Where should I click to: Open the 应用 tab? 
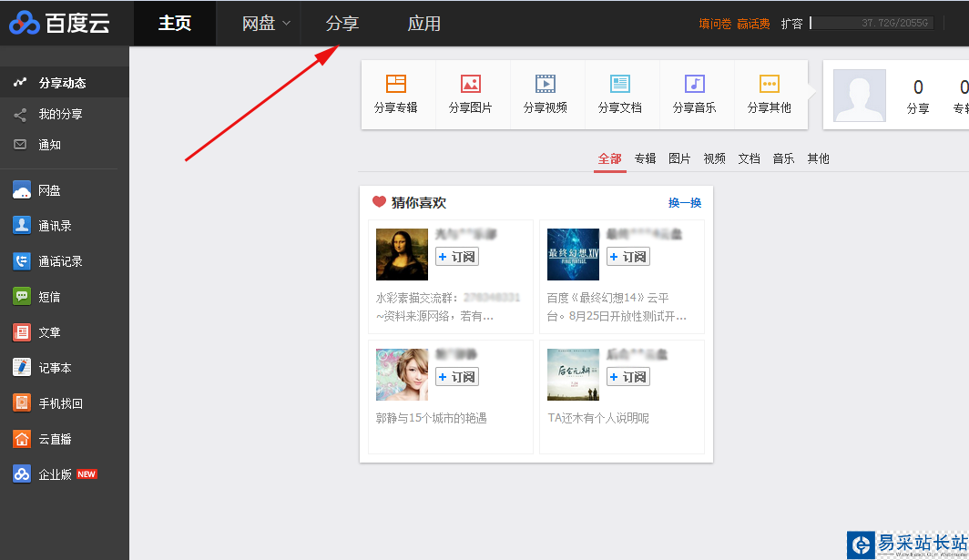424,24
